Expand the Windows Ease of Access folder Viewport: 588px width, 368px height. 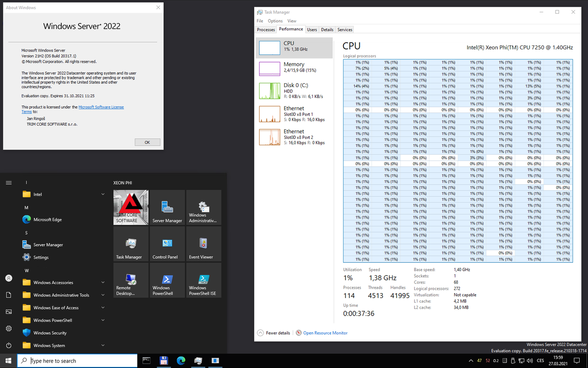pos(64,308)
